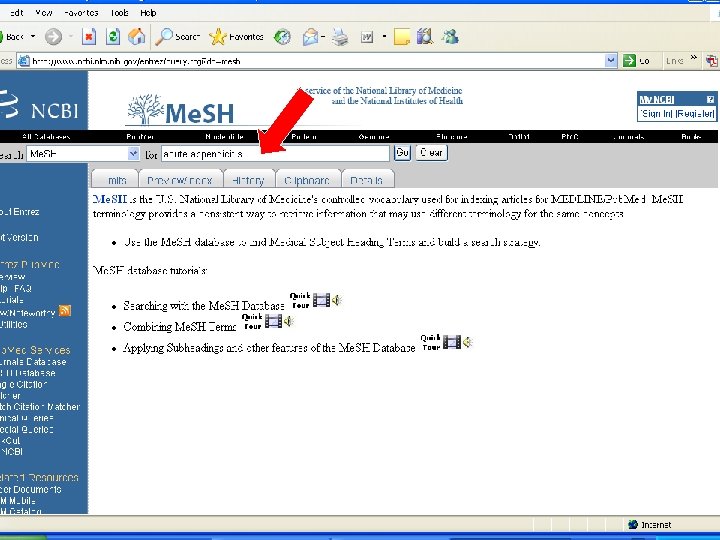Click the Go button next to search field

point(402,153)
